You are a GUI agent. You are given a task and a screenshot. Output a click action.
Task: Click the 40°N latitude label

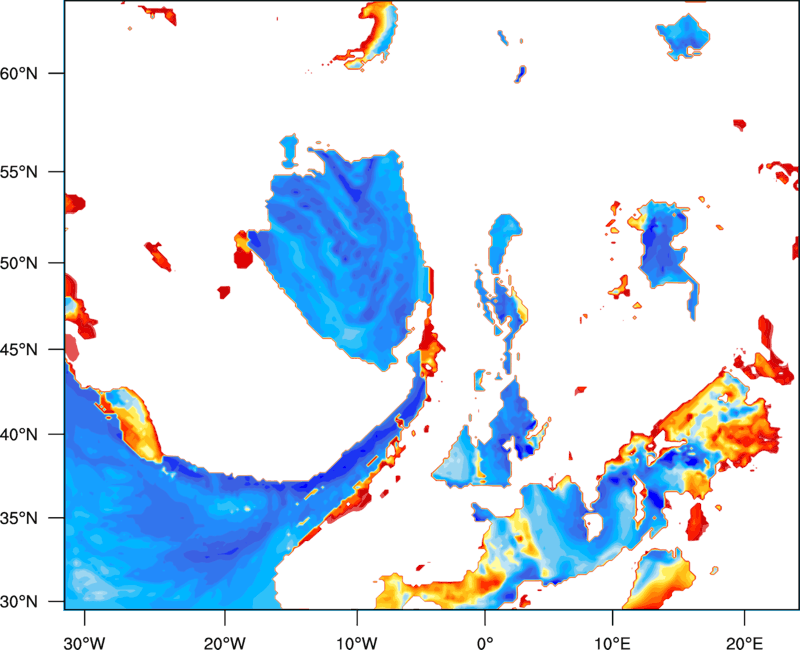[19, 435]
